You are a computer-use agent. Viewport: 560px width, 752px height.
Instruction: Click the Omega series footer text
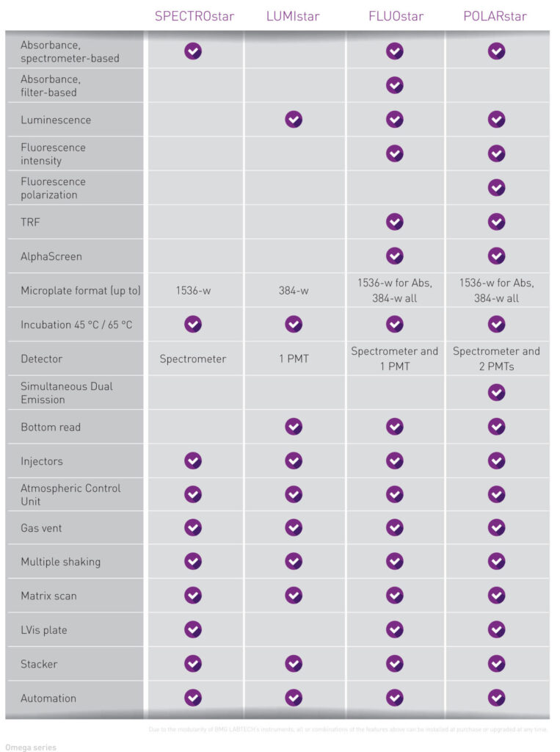31,747
